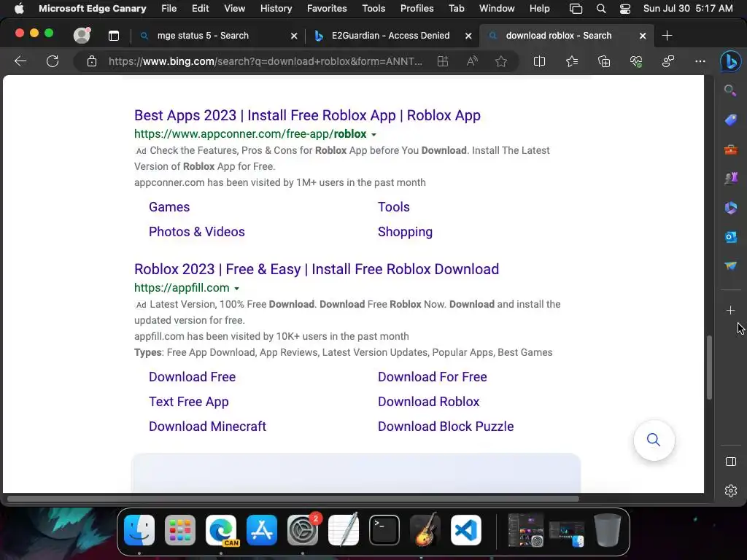The image size is (747, 560).
Task: Open Spotlight search in menu bar
Action: (601, 9)
